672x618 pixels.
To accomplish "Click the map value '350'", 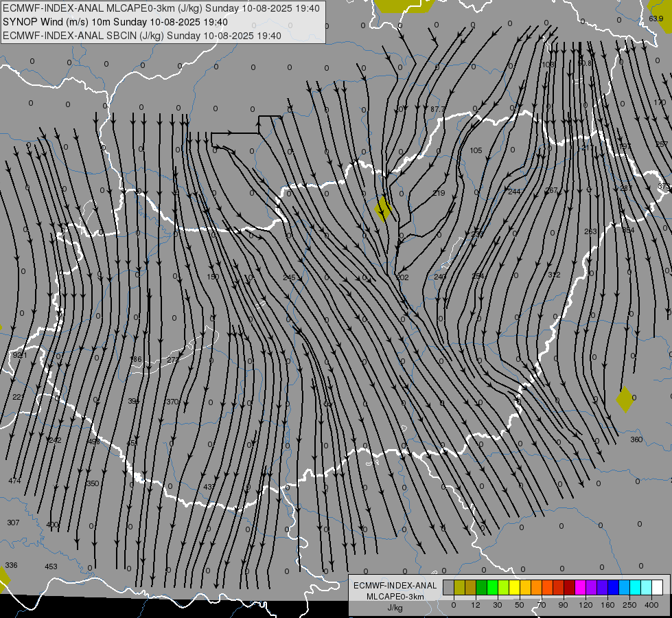I will [93, 483].
